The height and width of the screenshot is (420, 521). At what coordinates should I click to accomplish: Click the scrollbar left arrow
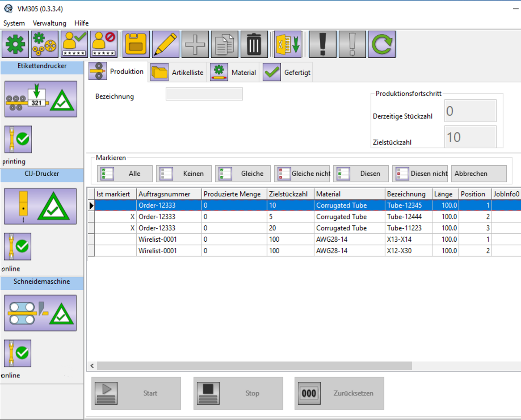click(x=92, y=366)
